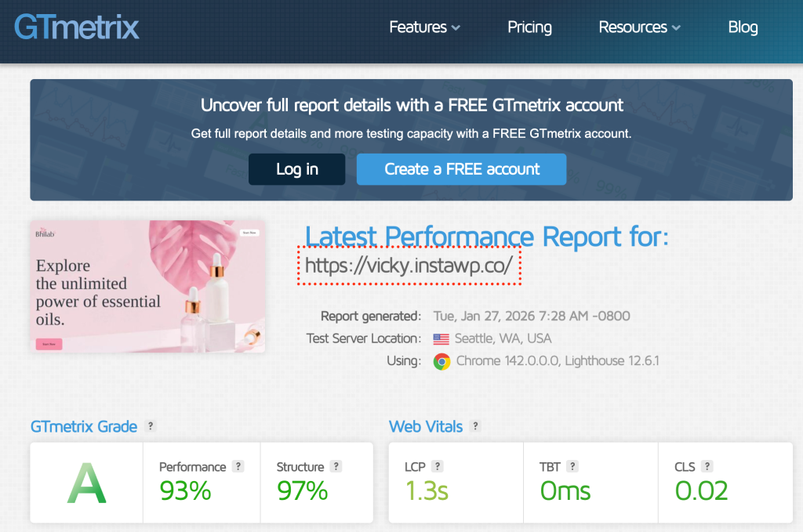The image size is (803, 532).
Task: Click the green grade A letter
Action: 86,483
